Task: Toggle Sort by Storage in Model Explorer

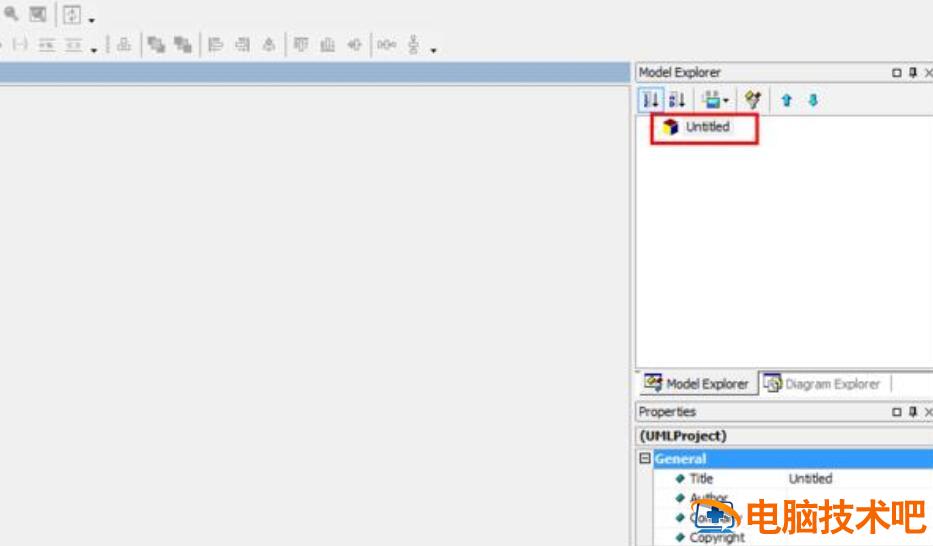Action: tap(651, 100)
